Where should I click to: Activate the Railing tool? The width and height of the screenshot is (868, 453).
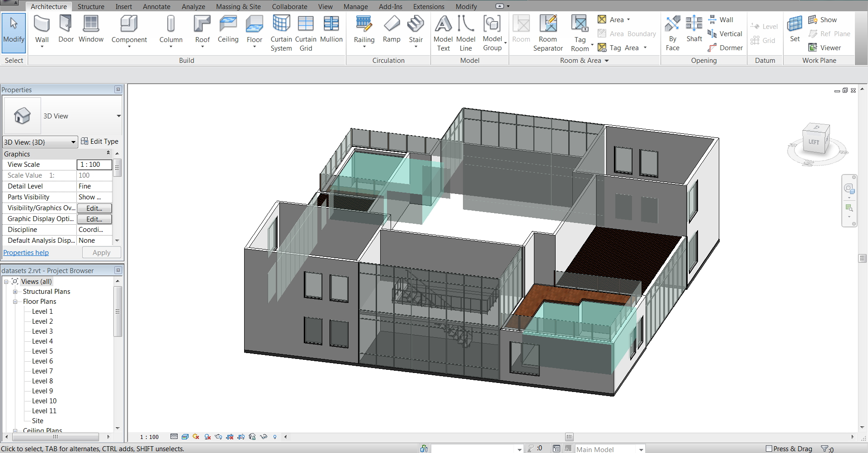tap(364, 32)
